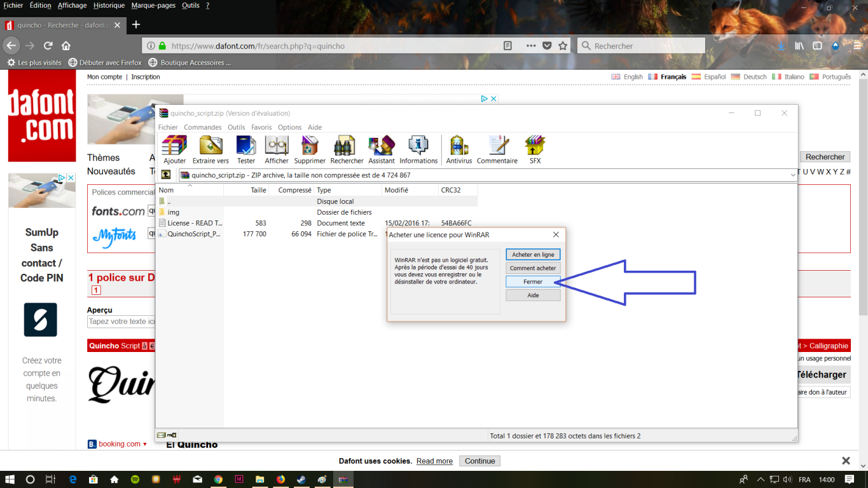Click the Acheter en ligne button
This screenshot has width=868, height=488.
point(533,254)
